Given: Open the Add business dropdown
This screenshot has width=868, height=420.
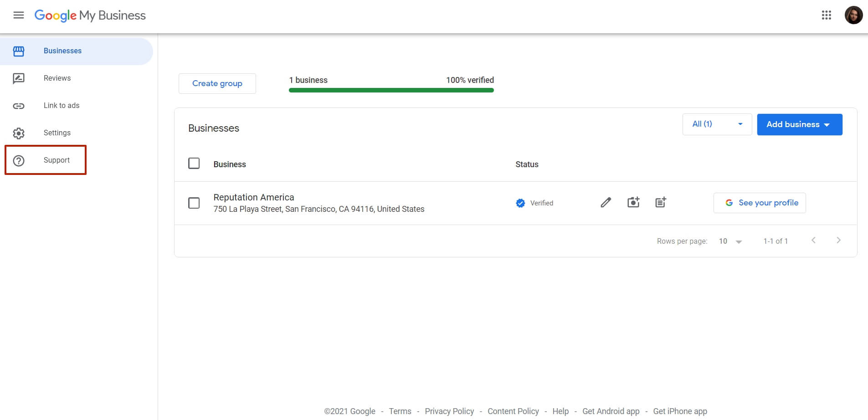Looking at the screenshot, I should [x=800, y=124].
